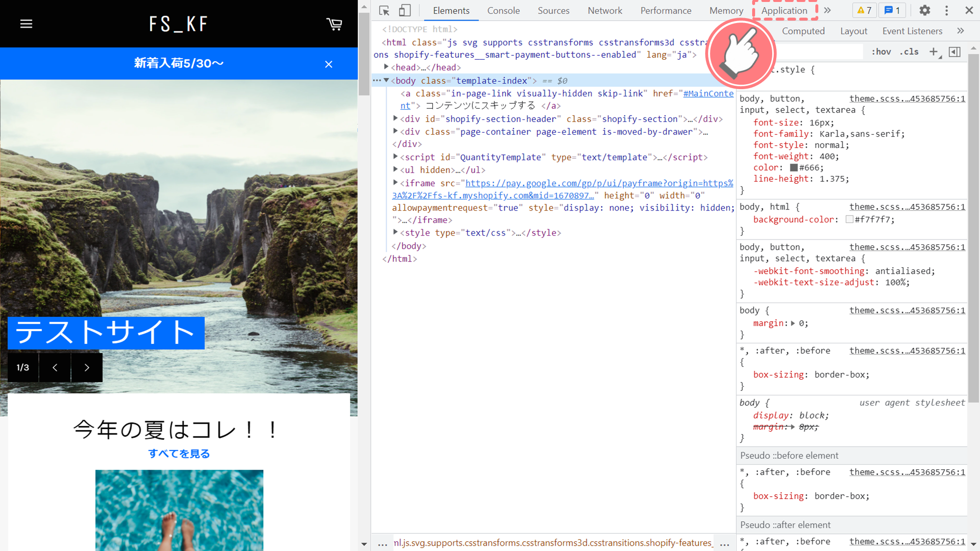Close the 新着入荷5/30 announcement bar
This screenshot has width=980, height=551.
pyautogui.click(x=328, y=64)
